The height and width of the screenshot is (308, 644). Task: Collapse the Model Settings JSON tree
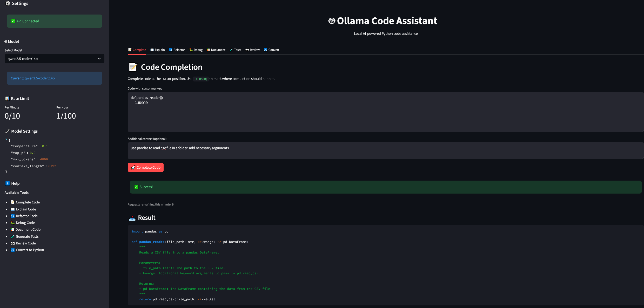coord(6,140)
